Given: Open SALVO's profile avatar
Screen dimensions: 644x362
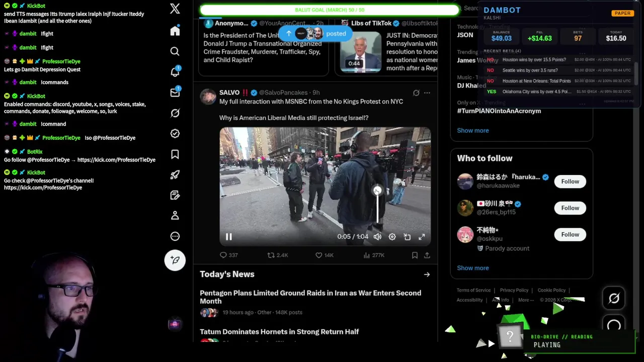Looking at the screenshot, I should tap(208, 97).
